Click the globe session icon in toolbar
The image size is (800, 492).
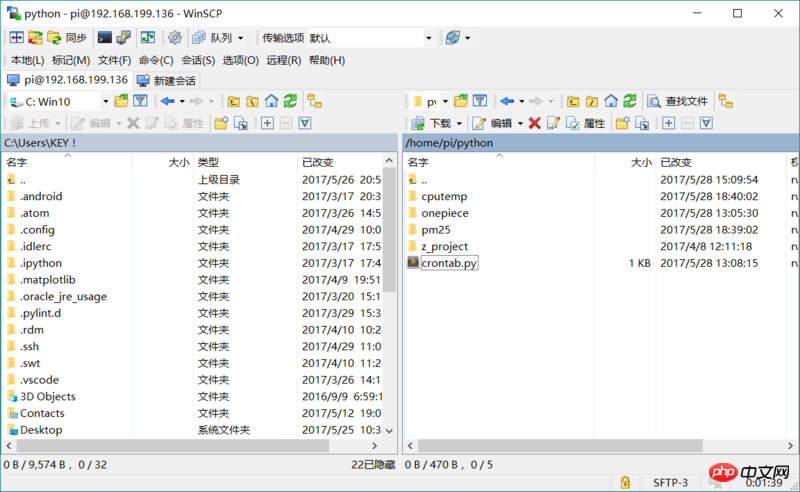[453, 38]
